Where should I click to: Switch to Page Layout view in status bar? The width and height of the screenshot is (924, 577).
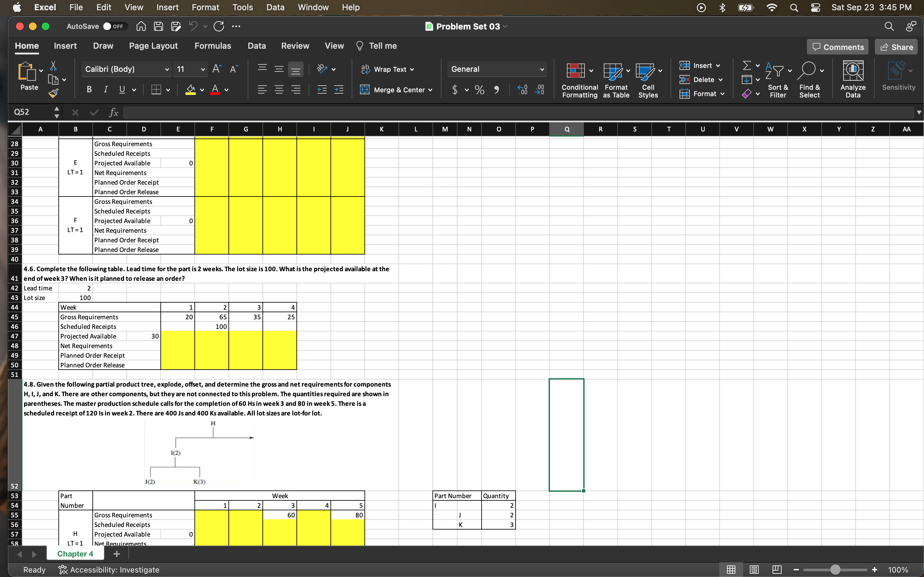pos(754,569)
